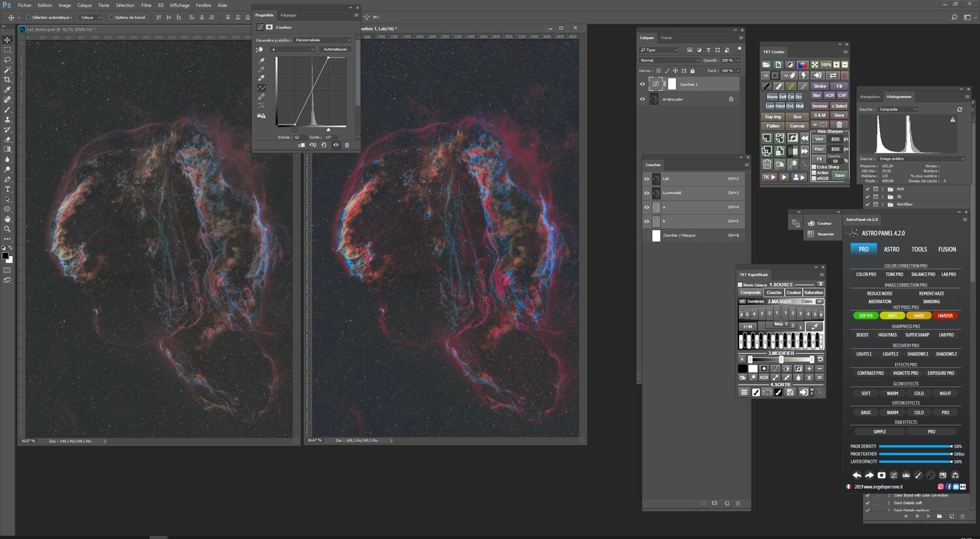Open the Filtre menu
This screenshot has height=539, width=980.
click(146, 5)
